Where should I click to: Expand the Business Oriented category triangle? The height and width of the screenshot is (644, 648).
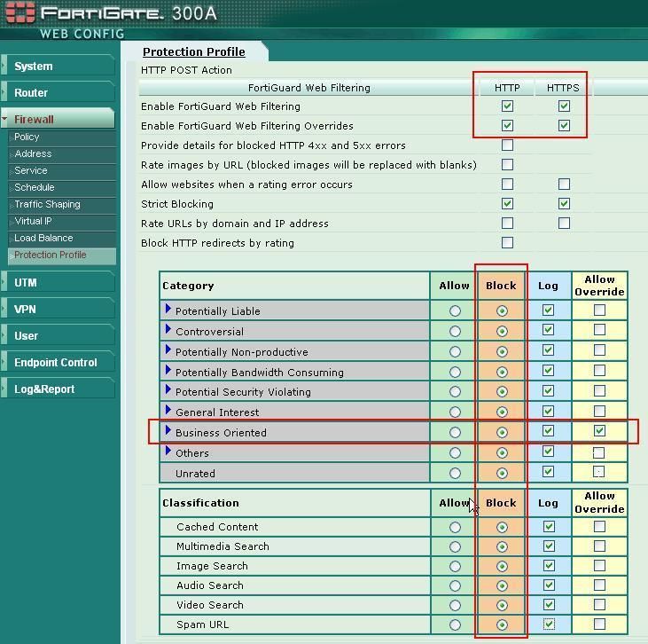coord(168,430)
